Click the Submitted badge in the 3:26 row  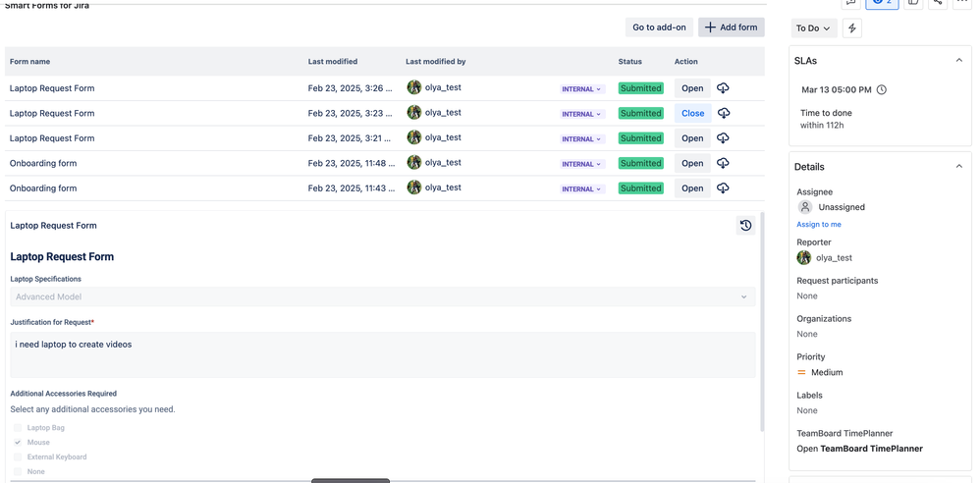pyautogui.click(x=640, y=88)
